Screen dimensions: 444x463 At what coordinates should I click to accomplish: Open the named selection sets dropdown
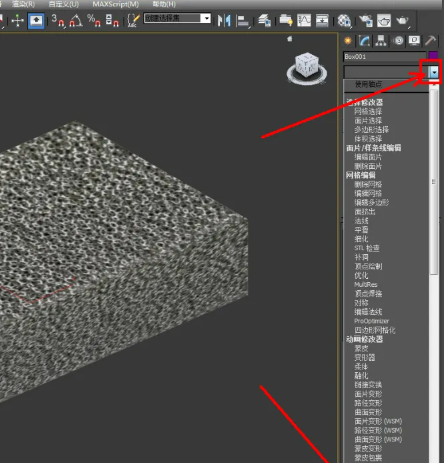(x=207, y=18)
